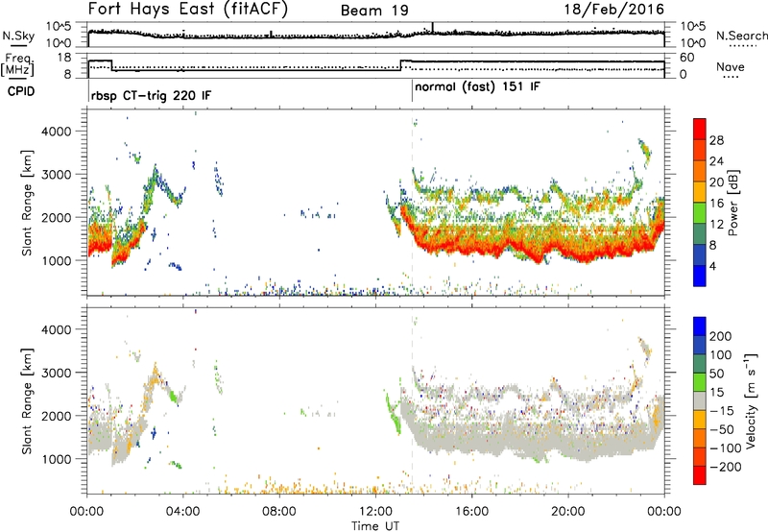This screenshot has height=532, width=768.
Task: Select the '4' power colorbar value
Action: (x=713, y=266)
